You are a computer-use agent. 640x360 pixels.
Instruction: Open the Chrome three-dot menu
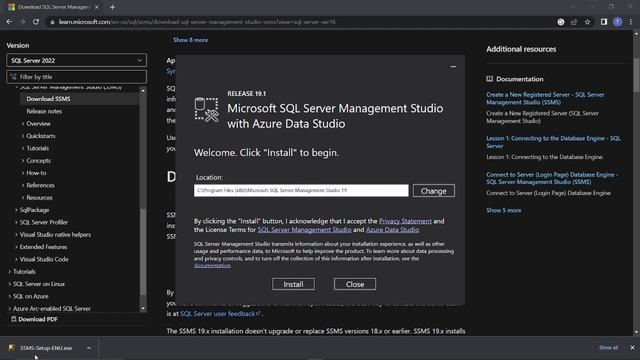631,22
